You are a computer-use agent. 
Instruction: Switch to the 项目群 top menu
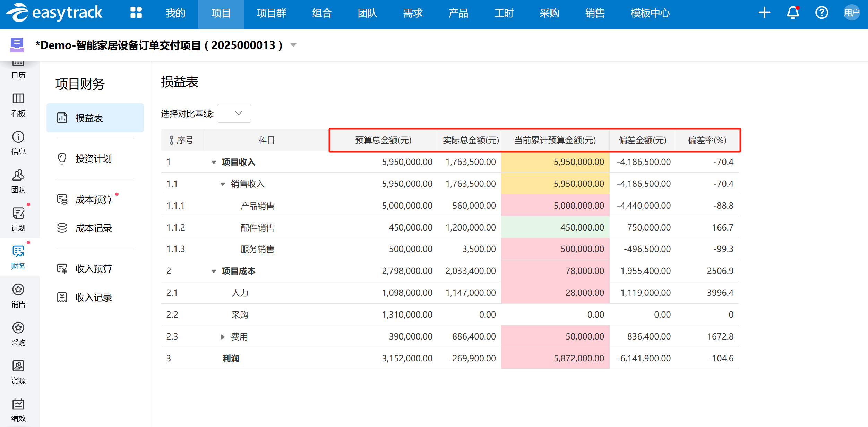[x=271, y=13]
